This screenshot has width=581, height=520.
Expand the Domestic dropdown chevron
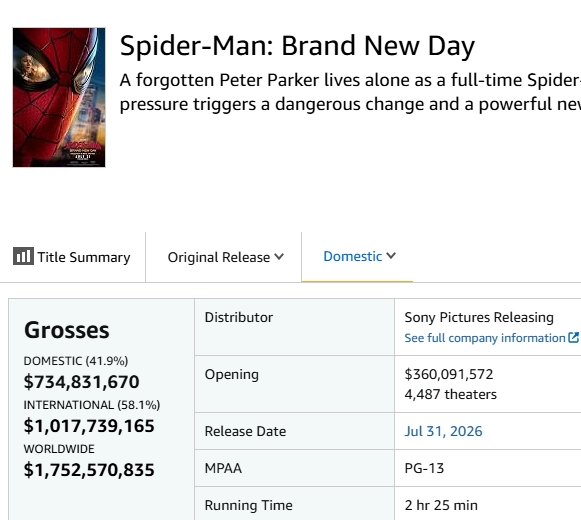[x=391, y=255]
